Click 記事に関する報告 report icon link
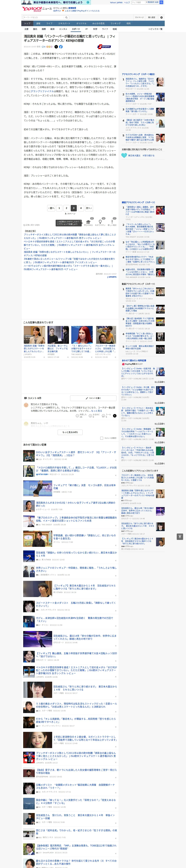Screen dimensions: 186x868 tap(31, 225)
